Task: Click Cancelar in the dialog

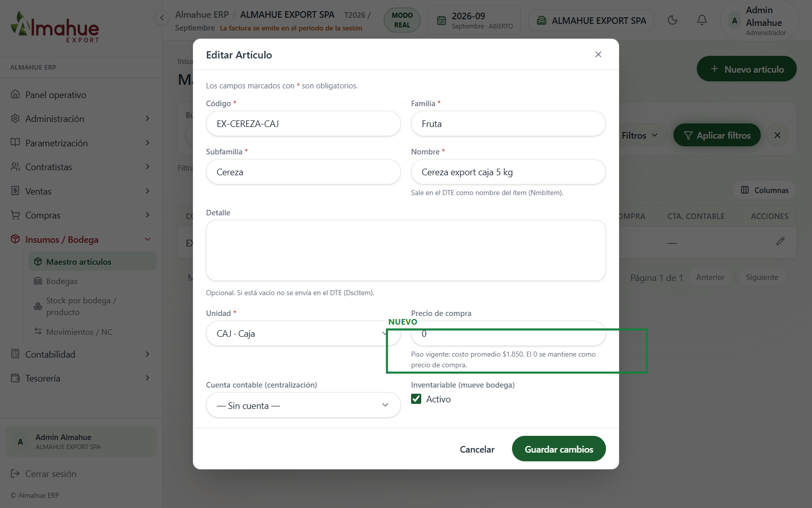Action: tap(477, 449)
